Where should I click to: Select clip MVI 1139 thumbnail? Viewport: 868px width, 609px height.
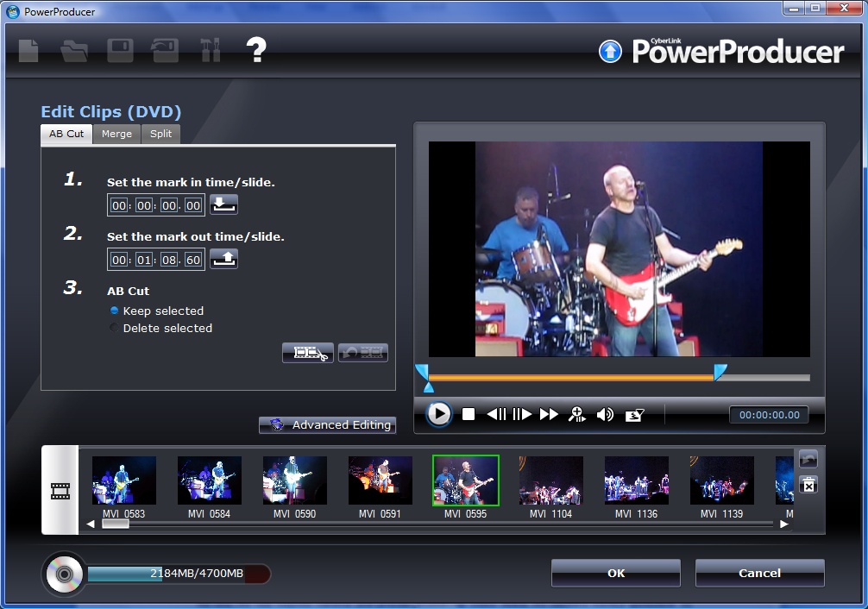[x=722, y=480]
